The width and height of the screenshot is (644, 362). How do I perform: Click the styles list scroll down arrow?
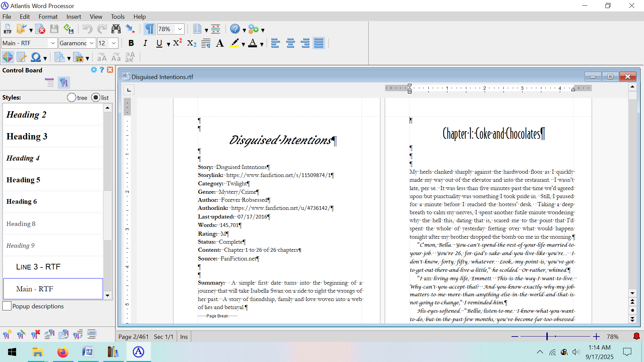pos(107,295)
